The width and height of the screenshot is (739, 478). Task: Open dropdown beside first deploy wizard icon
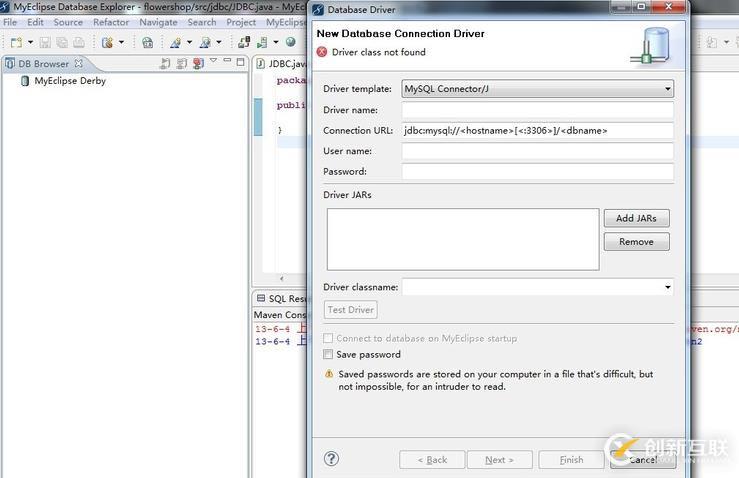[x=189, y=42]
